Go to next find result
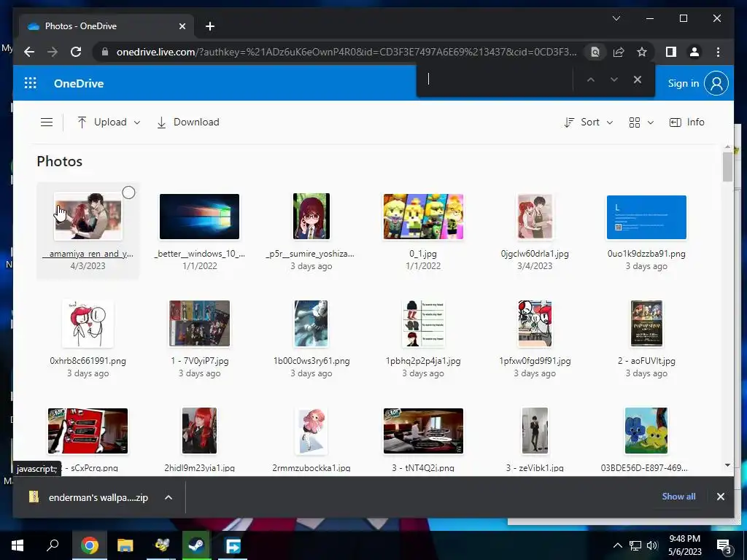 click(614, 79)
